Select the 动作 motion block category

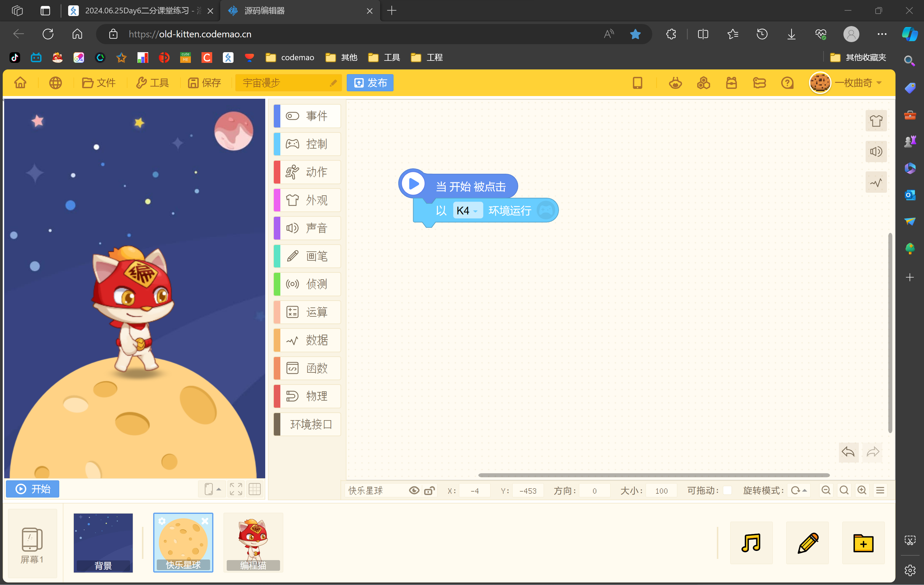(307, 172)
